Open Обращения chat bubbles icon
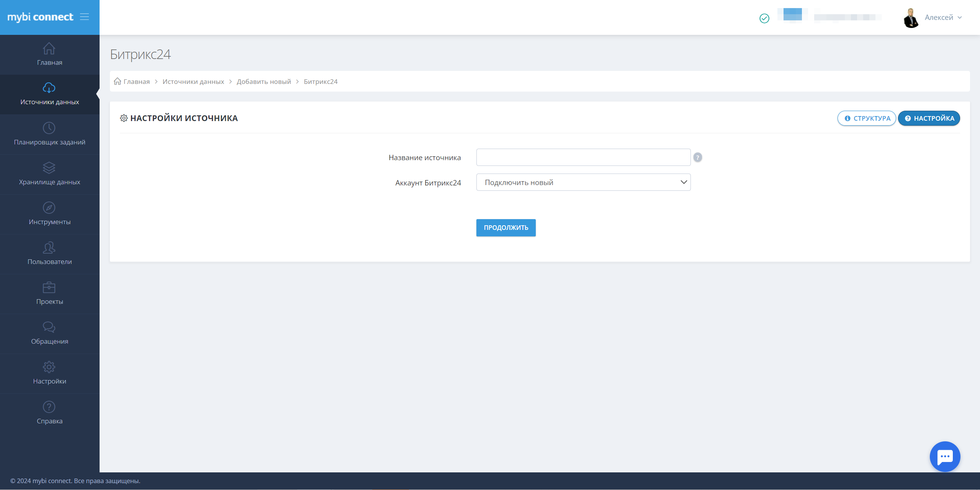Screen dimensions: 980x490 [49, 327]
